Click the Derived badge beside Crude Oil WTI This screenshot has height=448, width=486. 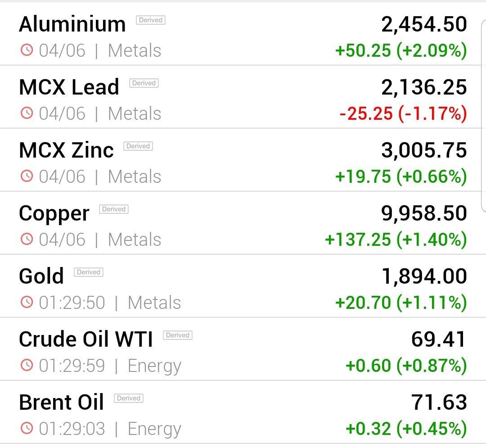(178, 335)
